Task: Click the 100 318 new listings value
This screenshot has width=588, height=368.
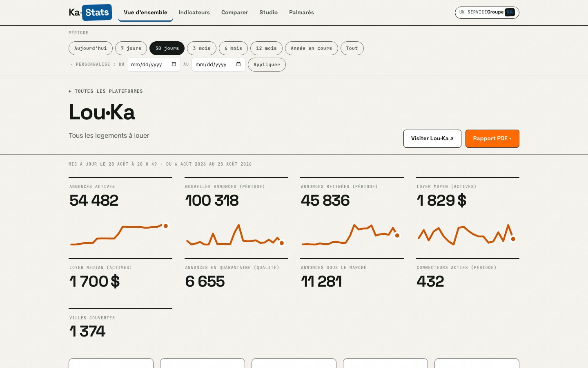Action: 212,200
